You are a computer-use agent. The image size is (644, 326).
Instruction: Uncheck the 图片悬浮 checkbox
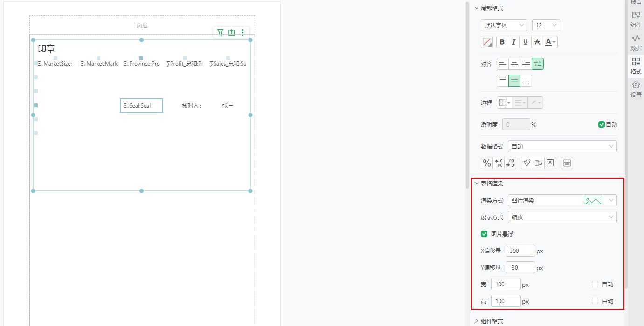coord(484,234)
